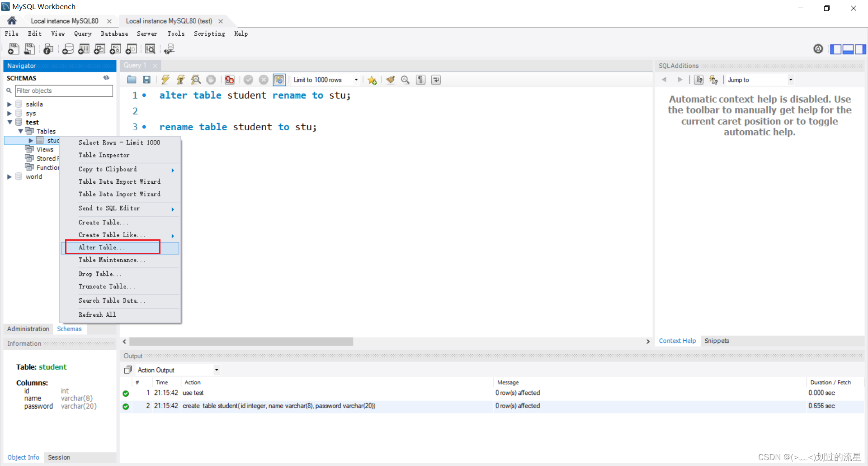The height and width of the screenshot is (466, 868).
Task: Create a new function toolbar icon
Action: click(131, 49)
